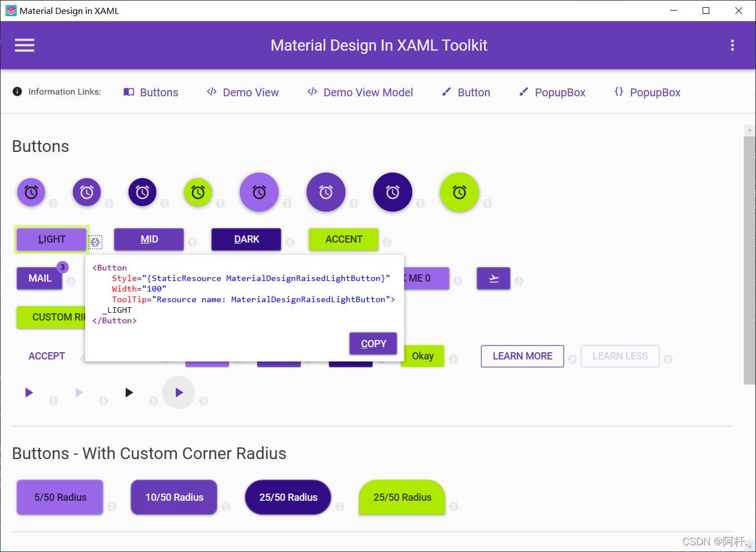Show XAML code for dark 25/50 Radius button
This screenshot has height=552, width=756.
pyautogui.click(x=340, y=506)
